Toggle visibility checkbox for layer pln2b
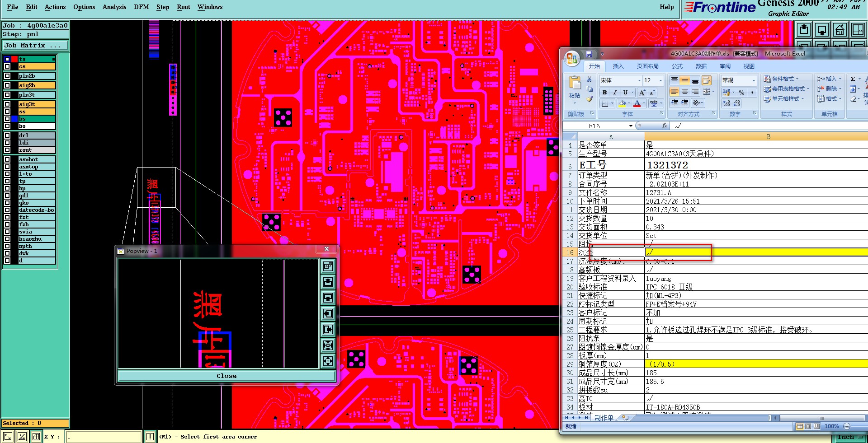The width and height of the screenshot is (868, 443). click(7, 76)
